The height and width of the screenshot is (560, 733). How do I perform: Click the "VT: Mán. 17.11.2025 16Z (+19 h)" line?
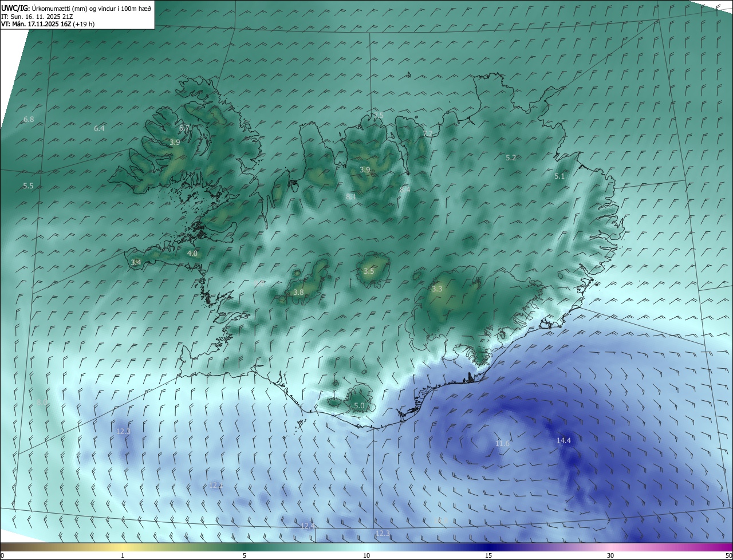point(48,24)
